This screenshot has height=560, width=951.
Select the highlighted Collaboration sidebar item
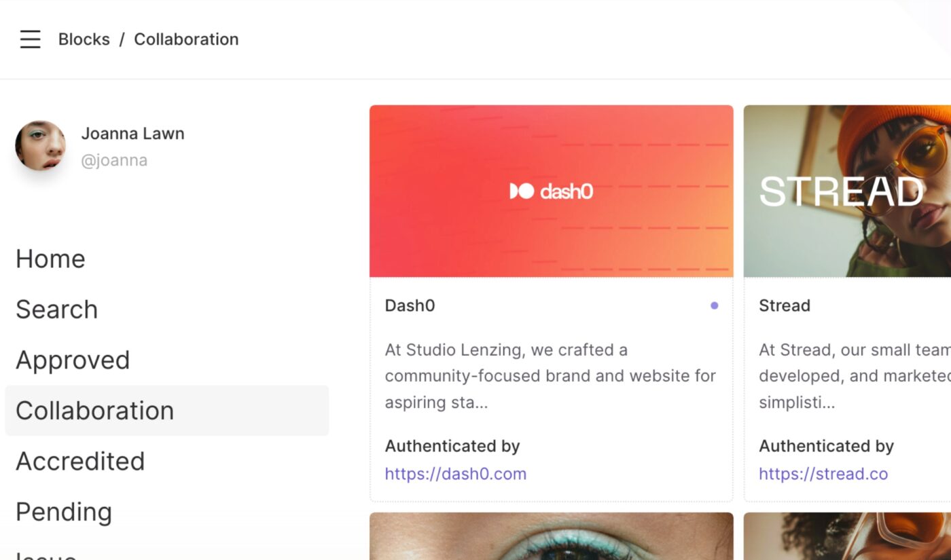(95, 411)
